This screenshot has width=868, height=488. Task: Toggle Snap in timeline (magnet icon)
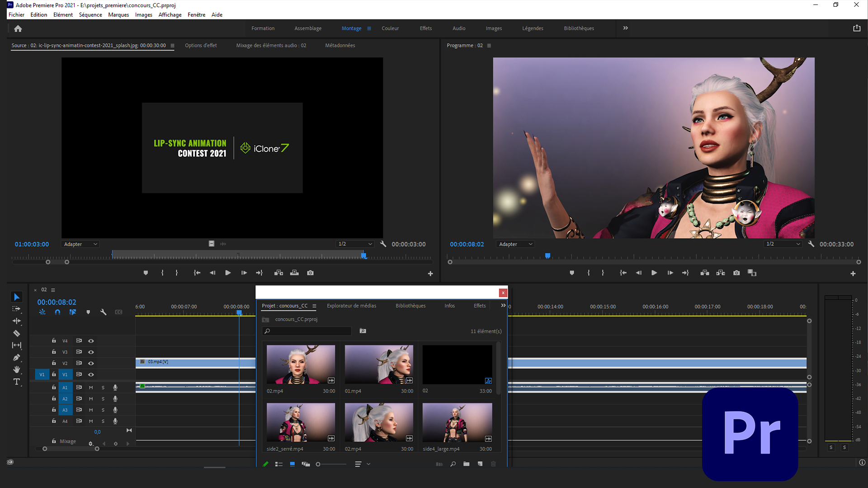pyautogui.click(x=57, y=312)
